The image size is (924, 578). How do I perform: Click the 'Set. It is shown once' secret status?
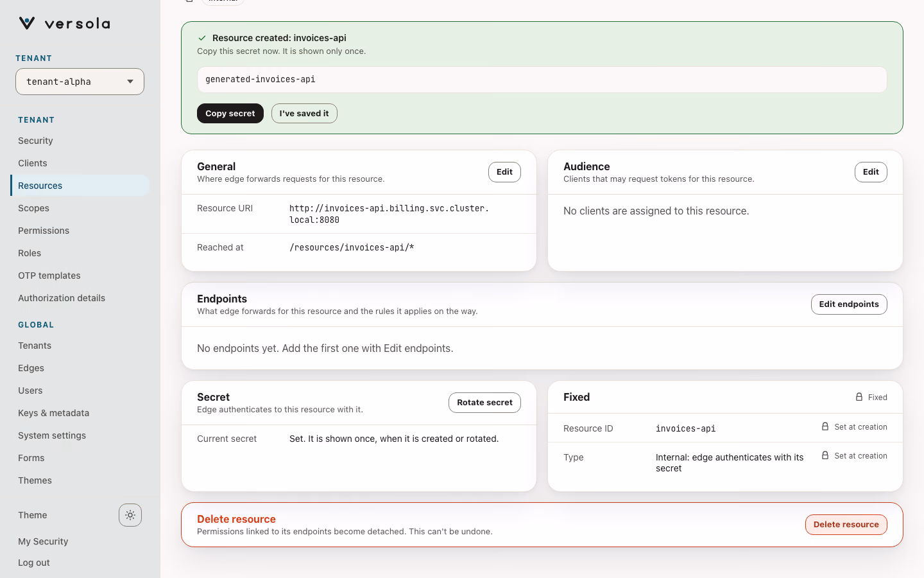394,439
